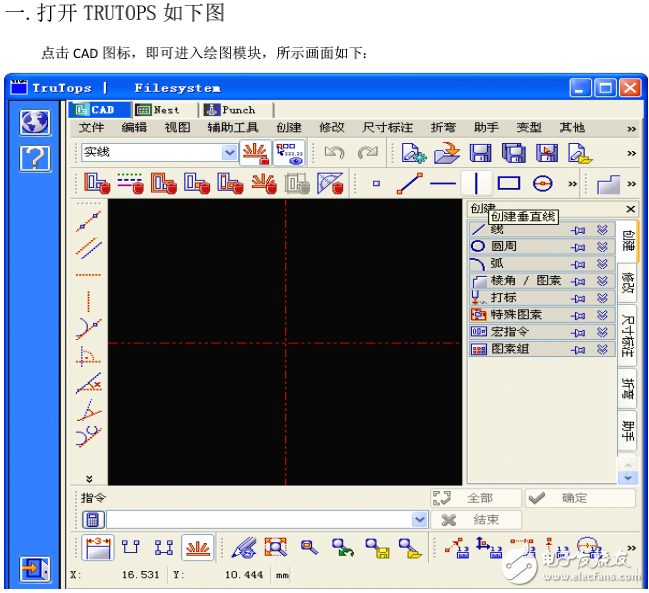Select the tangent arc line tool in left palette
The height and width of the screenshot is (593, 649).
[x=89, y=329]
